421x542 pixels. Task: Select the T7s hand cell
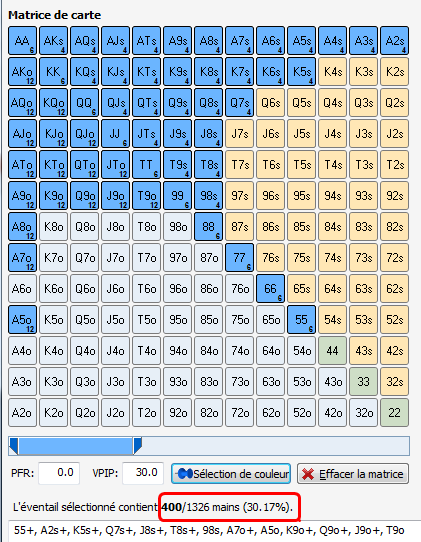point(240,165)
